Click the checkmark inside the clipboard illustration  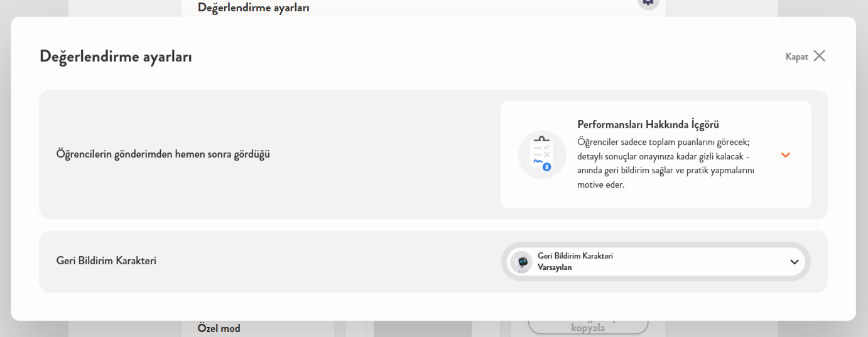tap(547, 146)
